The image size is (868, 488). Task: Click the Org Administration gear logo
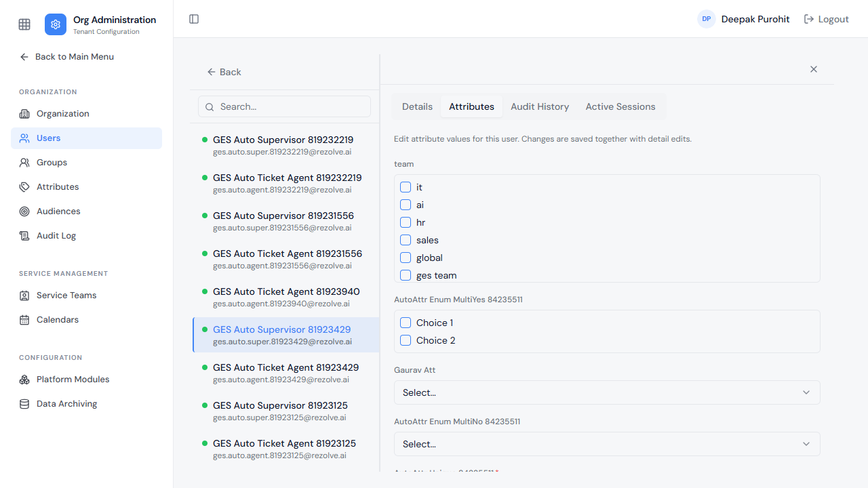point(56,24)
